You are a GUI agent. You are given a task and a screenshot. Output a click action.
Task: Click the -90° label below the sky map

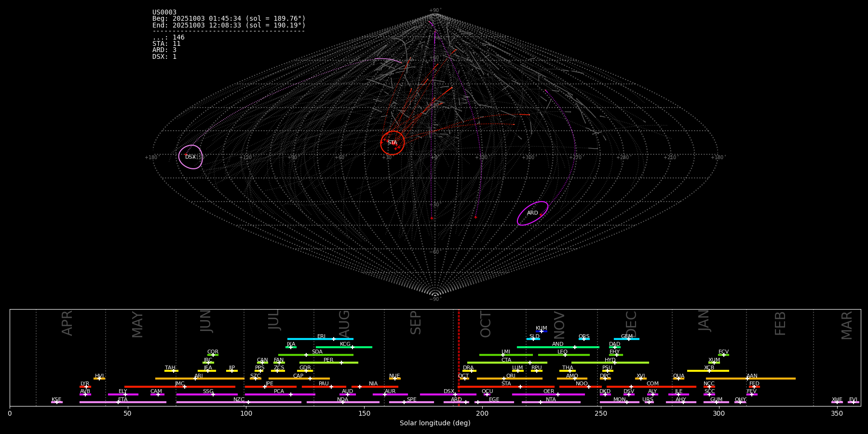click(x=435, y=299)
